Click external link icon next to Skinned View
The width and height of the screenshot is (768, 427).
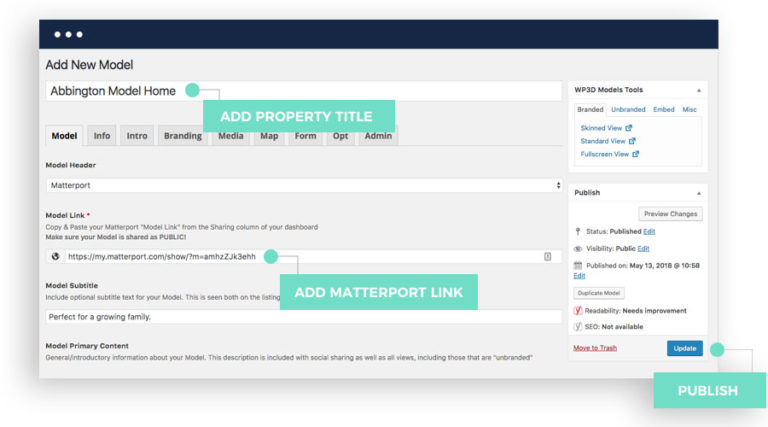629,128
